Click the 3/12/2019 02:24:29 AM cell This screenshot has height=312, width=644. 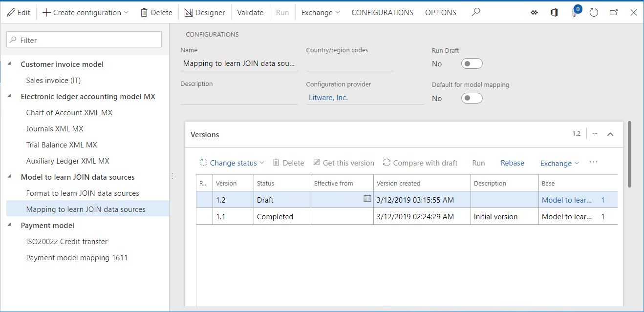[x=422, y=216]
